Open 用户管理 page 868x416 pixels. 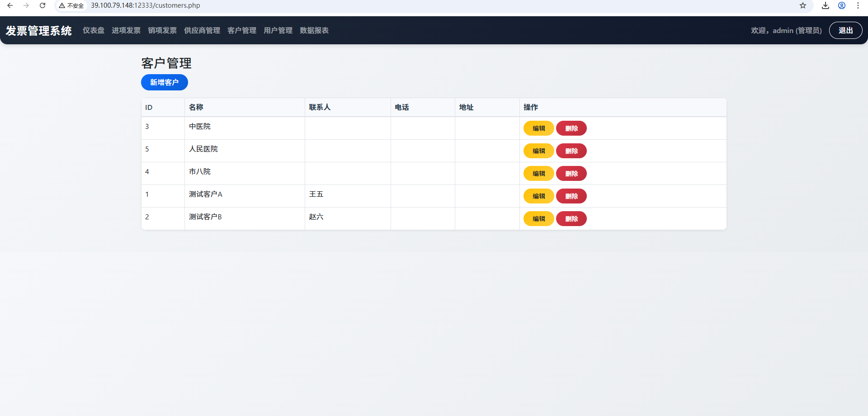point(278,30)
